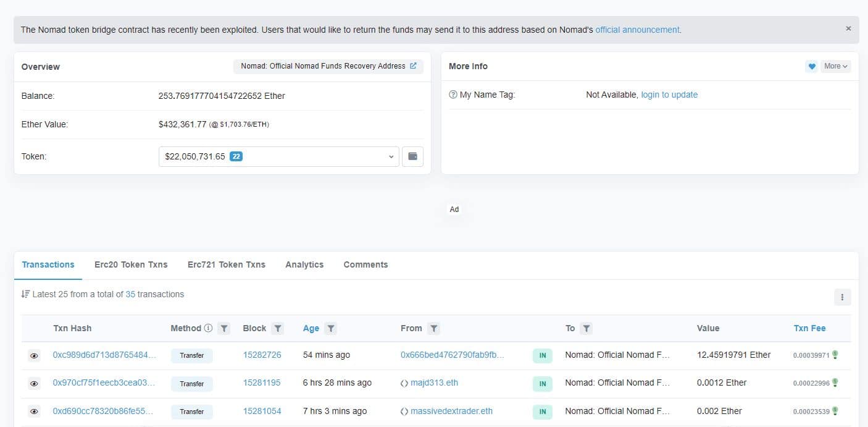868x427 pixels.
Task: Dismiss the Nomad exploit notice banner
Action: click(848, 28)
